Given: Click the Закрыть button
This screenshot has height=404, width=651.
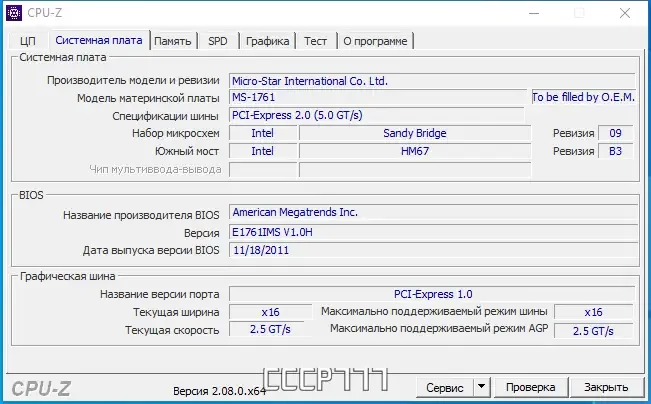Looking at the screenshot, I should click(606, 387).
